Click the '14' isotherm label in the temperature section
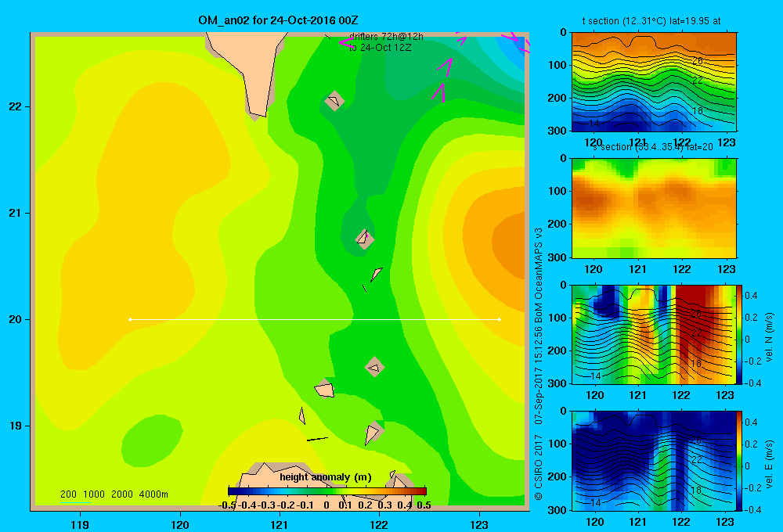The image size is (783, 532). pos(594,123)
